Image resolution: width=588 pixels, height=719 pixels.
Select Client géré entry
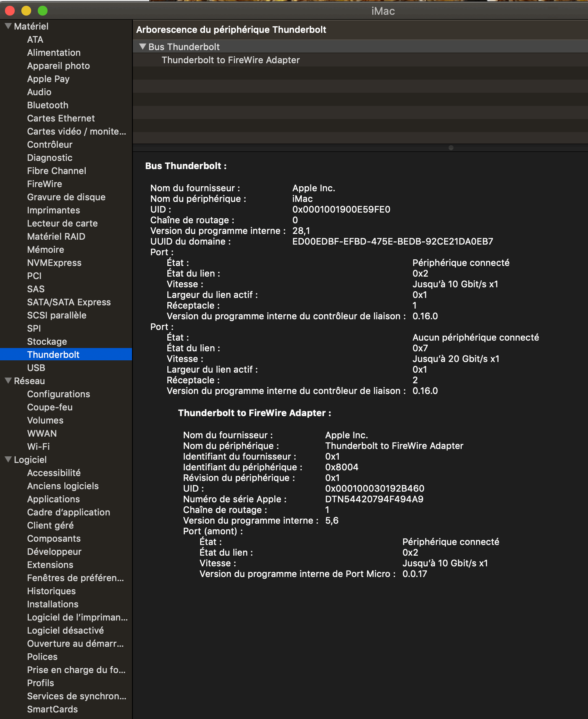pos(50,525)
